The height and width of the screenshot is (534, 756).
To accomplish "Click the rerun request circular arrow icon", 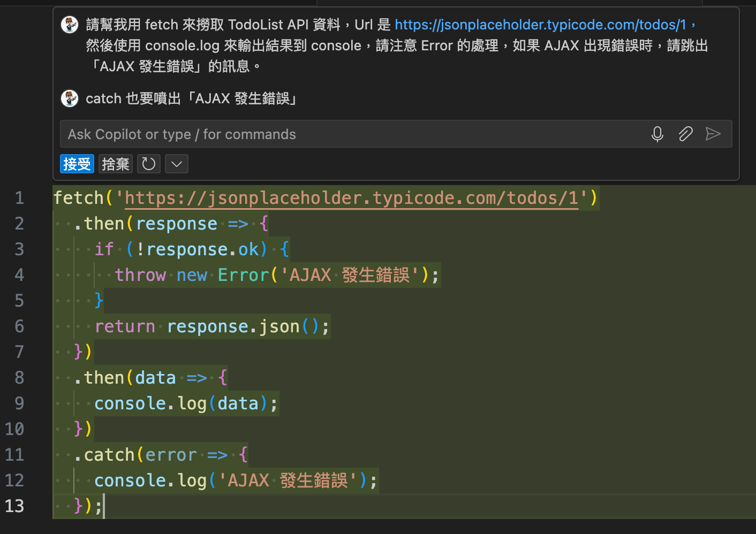I will pos(149,164).
